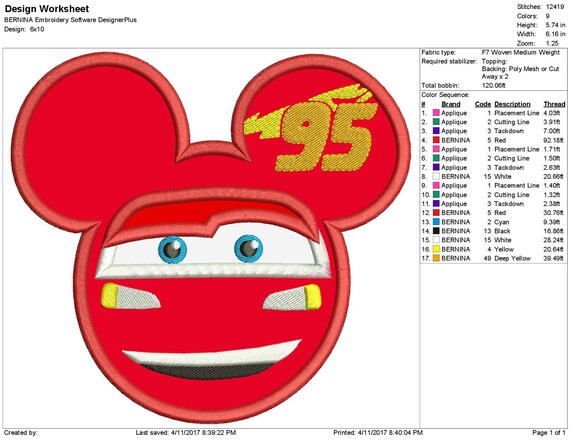Viewport: 570px width, 440px height.
Task: Click the cyan swatch in row 13
Action: coord(436,222)
